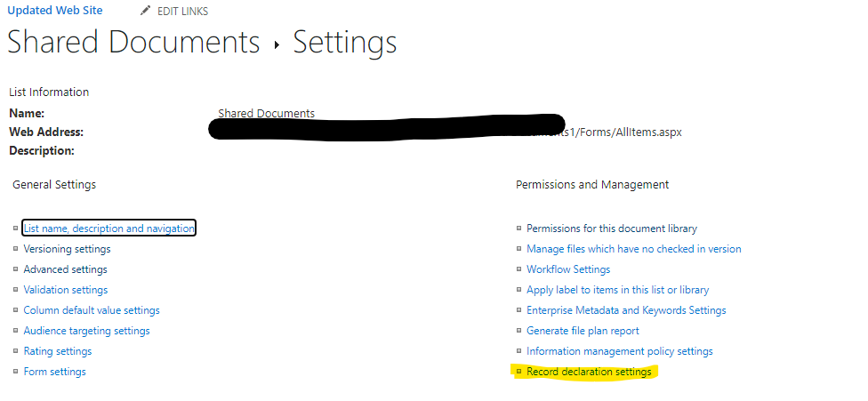The height and width of the screenshot is (401, 868).
Task: Click the breadcrumb arrow between Shared Documents and Settings
Action: [x=277, y=45]
